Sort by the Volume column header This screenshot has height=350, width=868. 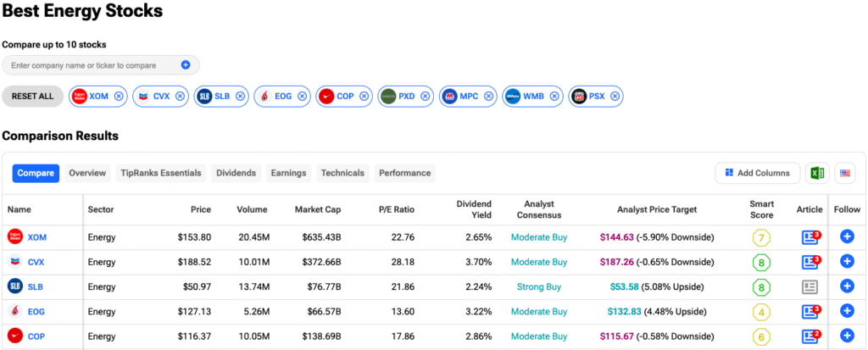[x=252, y=209]
